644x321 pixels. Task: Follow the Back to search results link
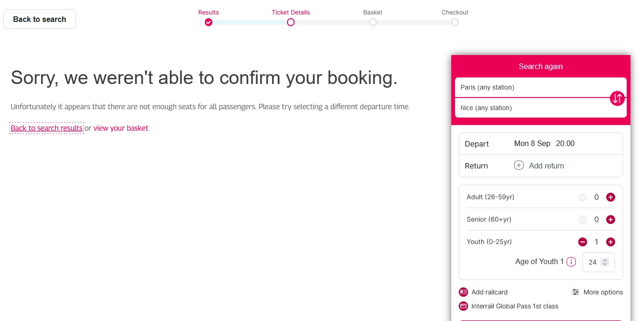click(47, 128)
